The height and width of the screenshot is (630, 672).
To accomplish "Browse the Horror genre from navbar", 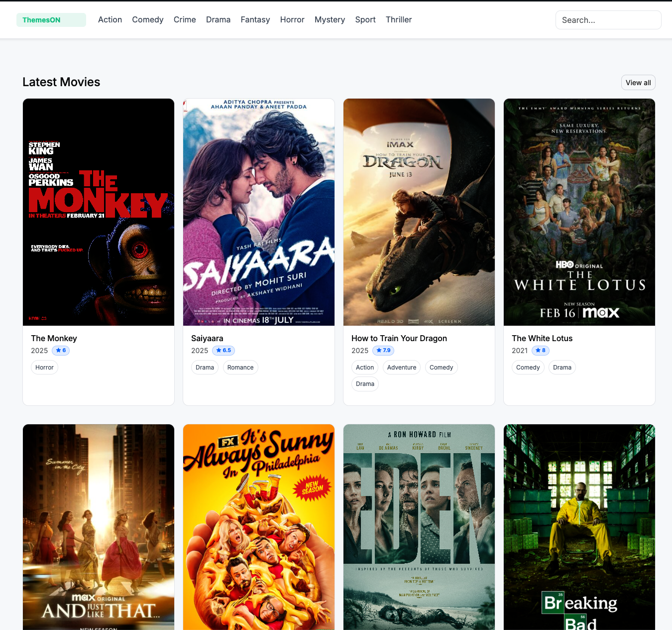I will [x=292, y=19].
